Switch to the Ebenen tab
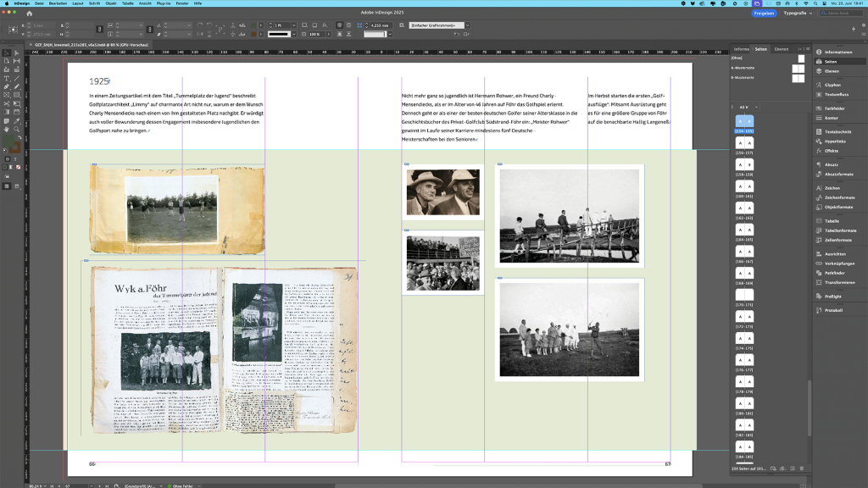 tap(781, 49)
